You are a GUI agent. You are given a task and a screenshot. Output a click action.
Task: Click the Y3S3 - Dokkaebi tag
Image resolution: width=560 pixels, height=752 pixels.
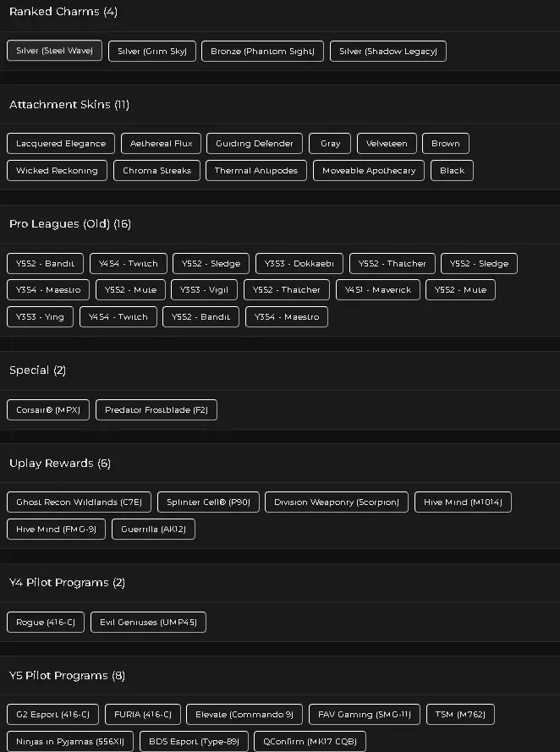point(299,264)
